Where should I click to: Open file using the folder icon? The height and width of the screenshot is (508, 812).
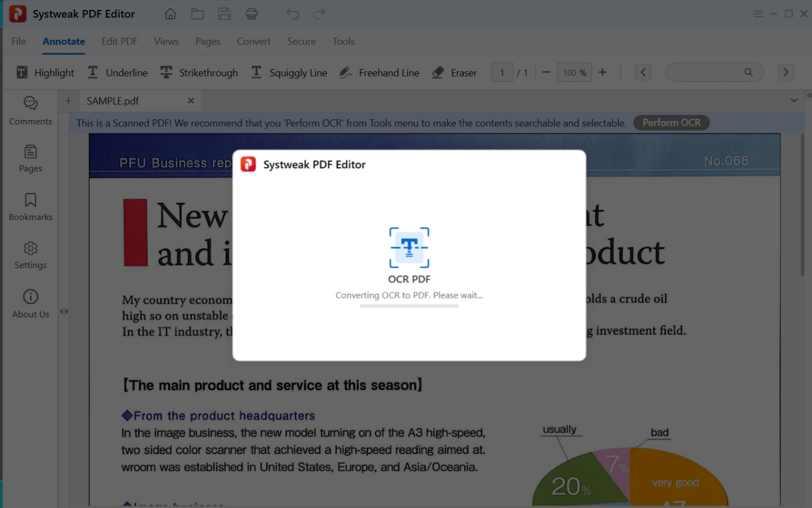pyautogui.click(x=198, y=14)
